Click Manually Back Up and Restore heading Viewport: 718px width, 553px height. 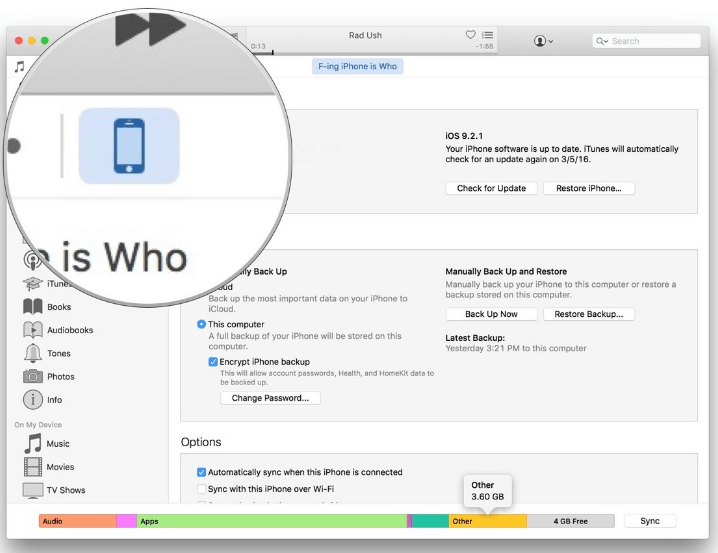[x=506, y=271]
